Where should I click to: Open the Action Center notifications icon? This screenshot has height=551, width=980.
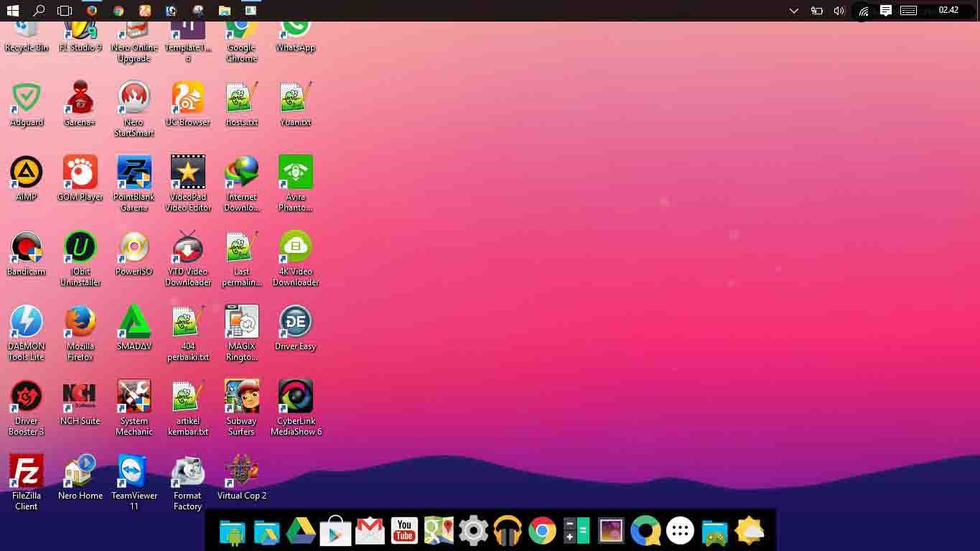pyautogui.click(x=886, y=11)
